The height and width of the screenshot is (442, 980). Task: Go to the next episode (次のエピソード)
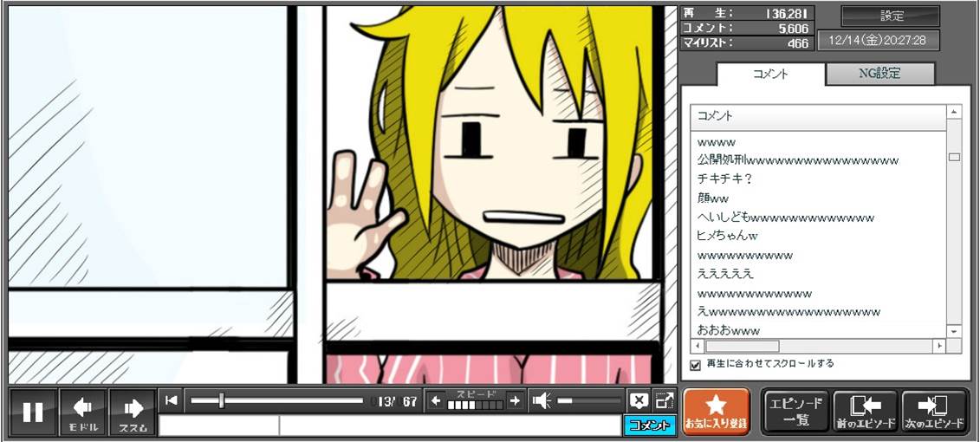pyautogui.click(x=934, y=412)
